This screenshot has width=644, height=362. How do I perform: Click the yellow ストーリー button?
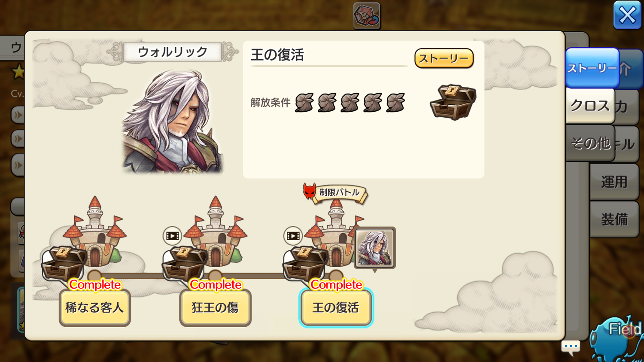click(444, 58)
